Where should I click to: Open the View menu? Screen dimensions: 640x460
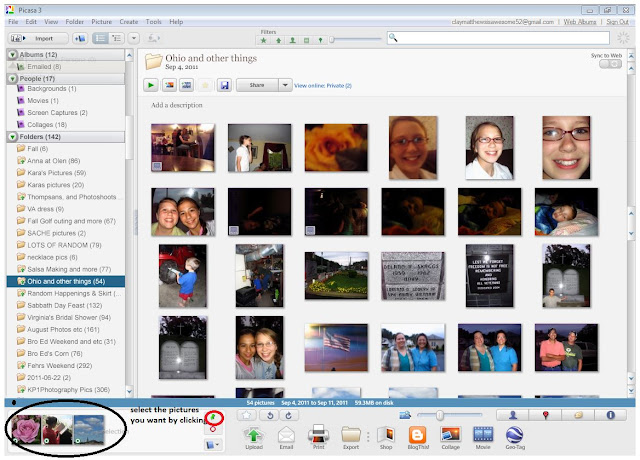51,22
